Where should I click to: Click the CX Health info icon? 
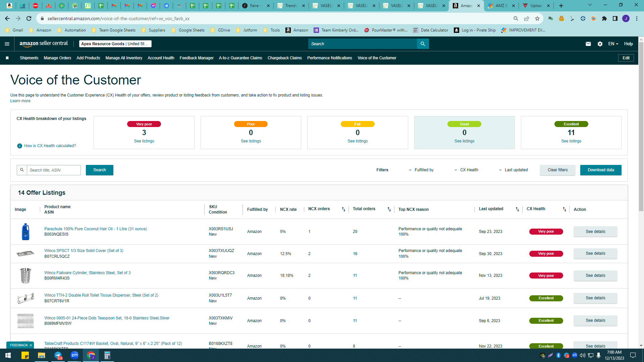pyautogui.click(x=19, y=146)
